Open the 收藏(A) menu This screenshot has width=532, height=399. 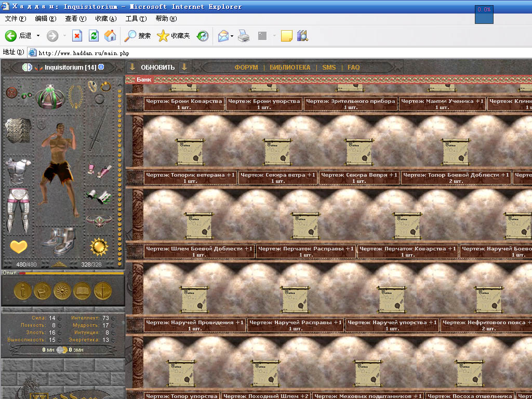click(106, 19)
